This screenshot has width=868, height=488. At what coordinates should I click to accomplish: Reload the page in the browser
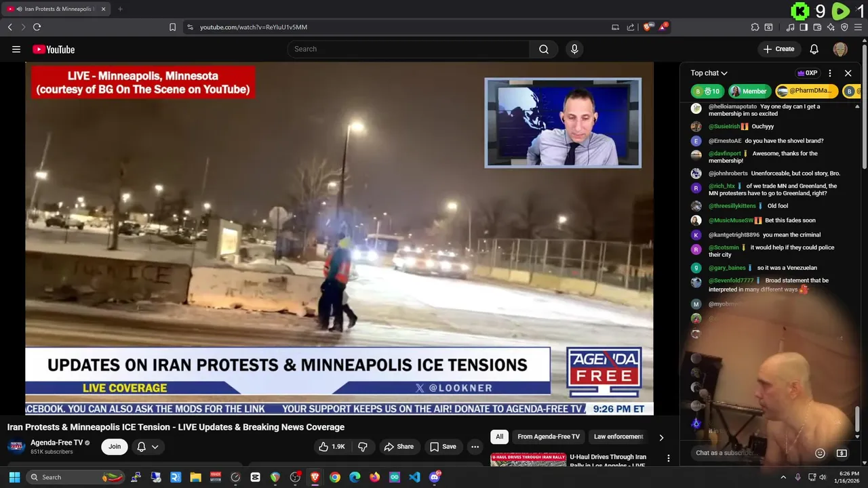point(37,27)
